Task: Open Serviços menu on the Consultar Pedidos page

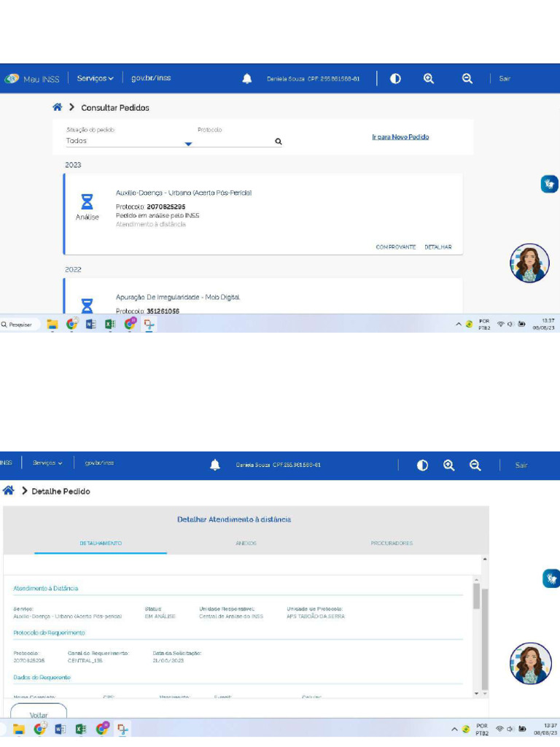Action: (96, 78)
